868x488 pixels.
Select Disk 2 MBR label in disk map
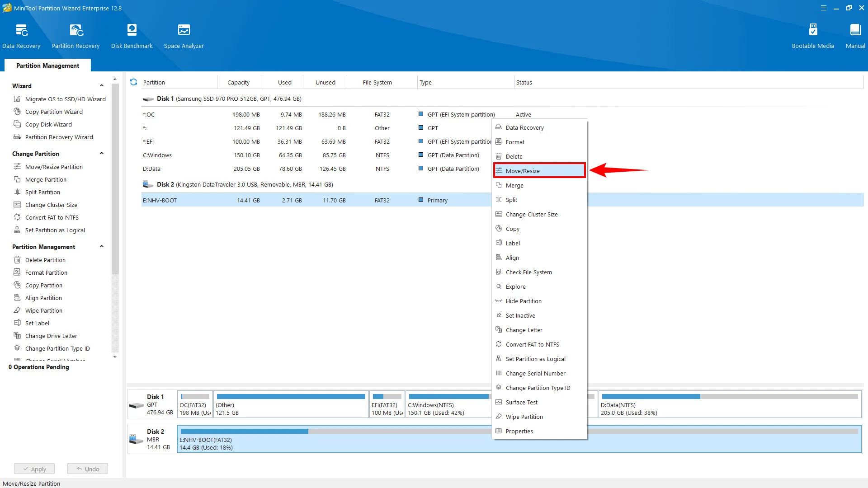(152, 439)
